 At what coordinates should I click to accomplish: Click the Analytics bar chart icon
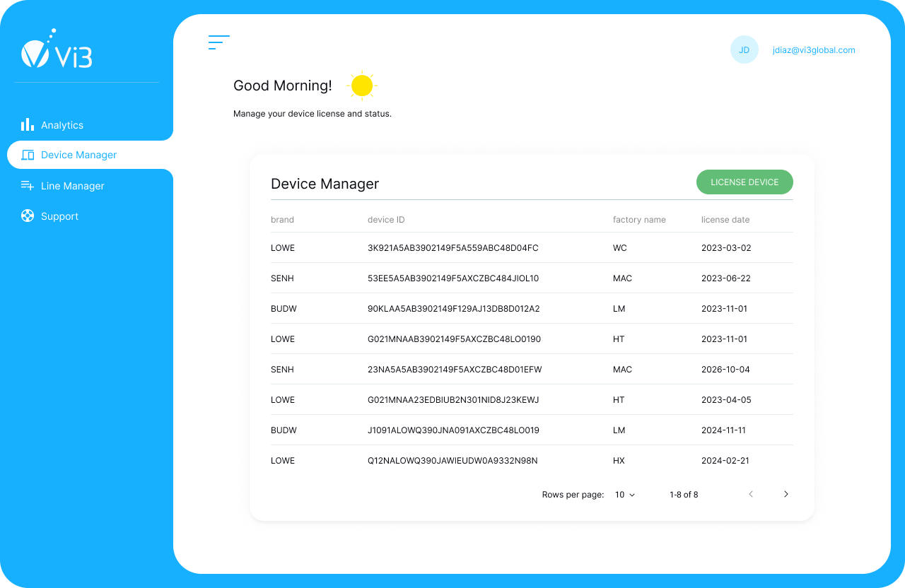click(x=28, y=124)
